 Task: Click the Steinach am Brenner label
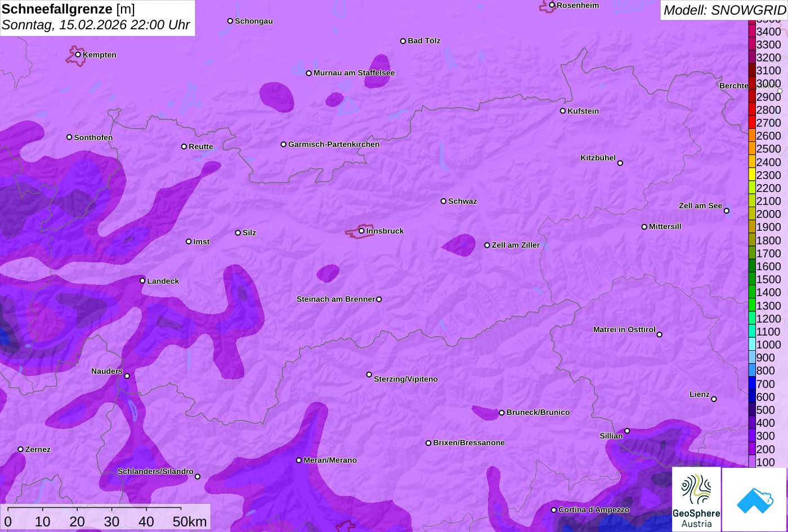[x=335, y=299]
